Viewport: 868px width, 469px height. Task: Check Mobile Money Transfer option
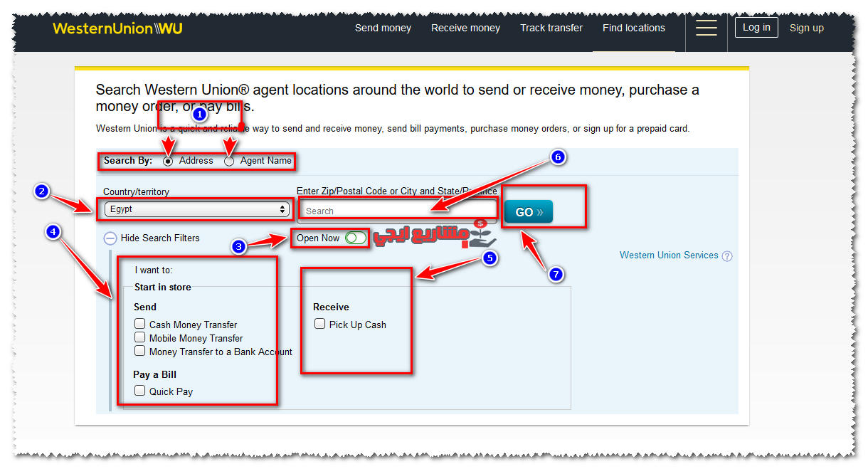click(140, 337)
